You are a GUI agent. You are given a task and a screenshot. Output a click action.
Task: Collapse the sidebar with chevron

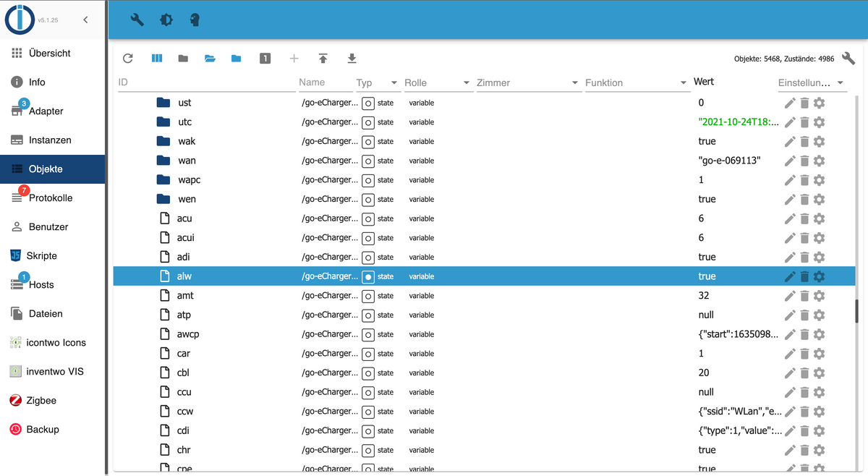click(85, 20)
